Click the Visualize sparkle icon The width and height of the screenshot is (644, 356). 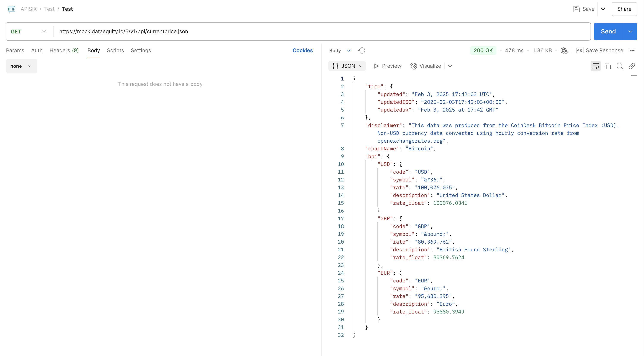point(414,66)
